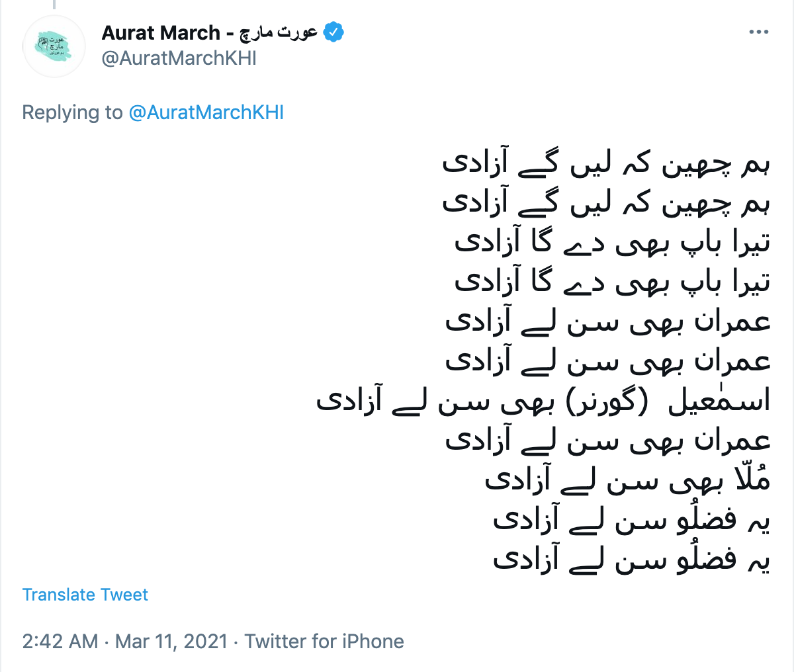
Task: Open the Aurat March profile avatar
Action: coord(54,46)
